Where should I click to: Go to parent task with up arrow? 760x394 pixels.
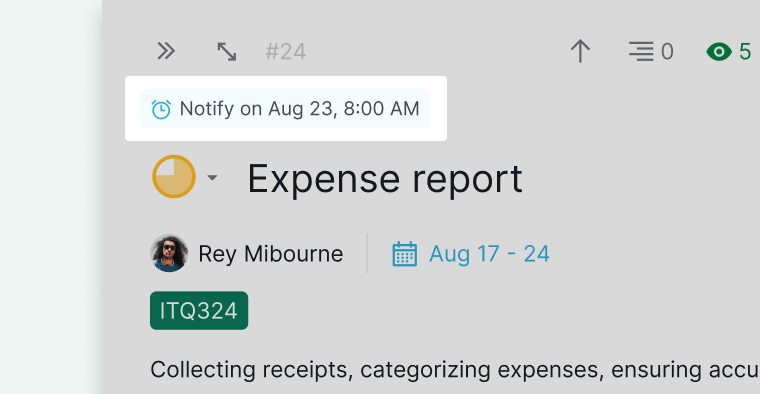(x=580, y=51)
